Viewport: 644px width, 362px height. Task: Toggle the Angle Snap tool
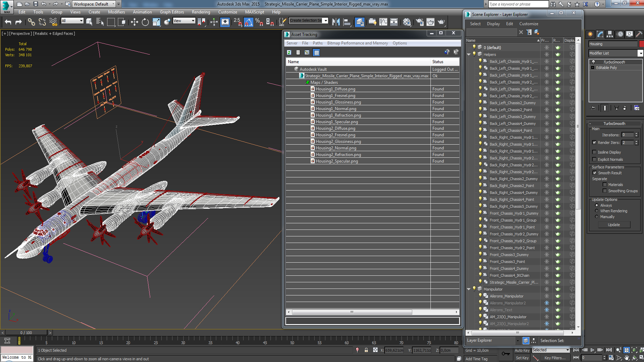[249, 22]
